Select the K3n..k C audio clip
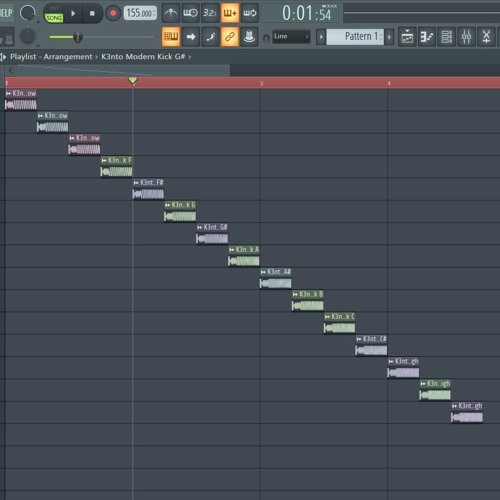Image resolution: width=500 pixels, height=500 pixels. (x=339, y=323)
